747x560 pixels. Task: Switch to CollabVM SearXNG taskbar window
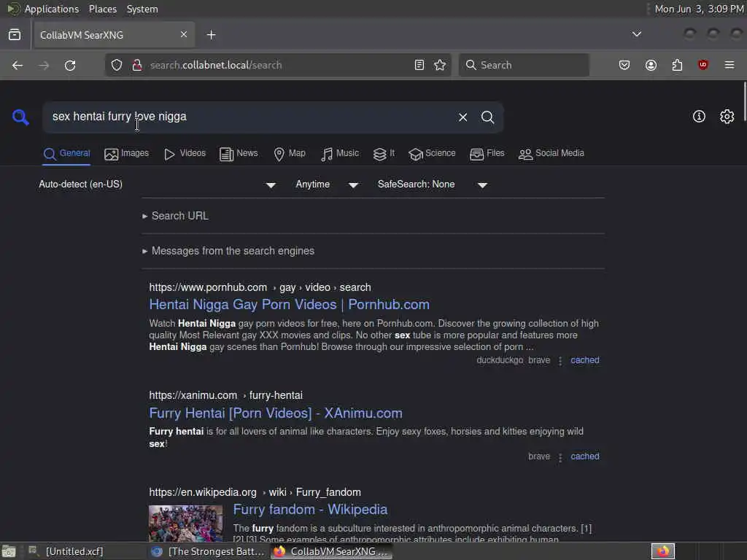(x=332, y=551)
